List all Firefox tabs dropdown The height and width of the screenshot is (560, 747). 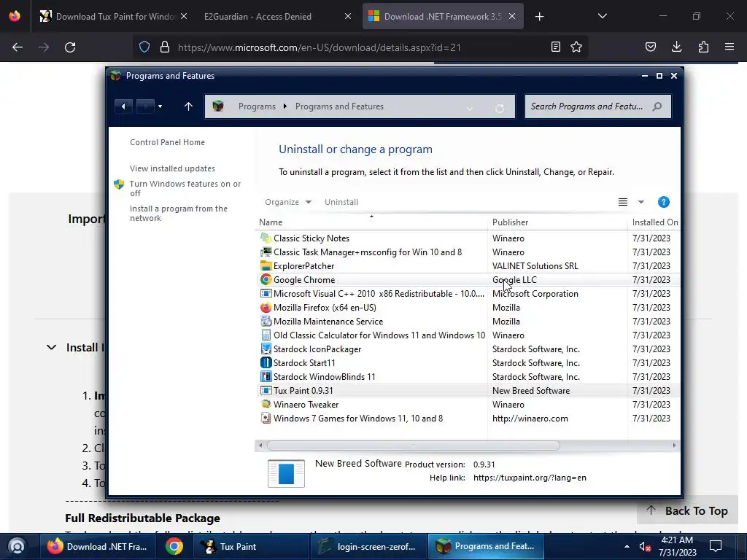pyautogui.click(x=602, y=16)
